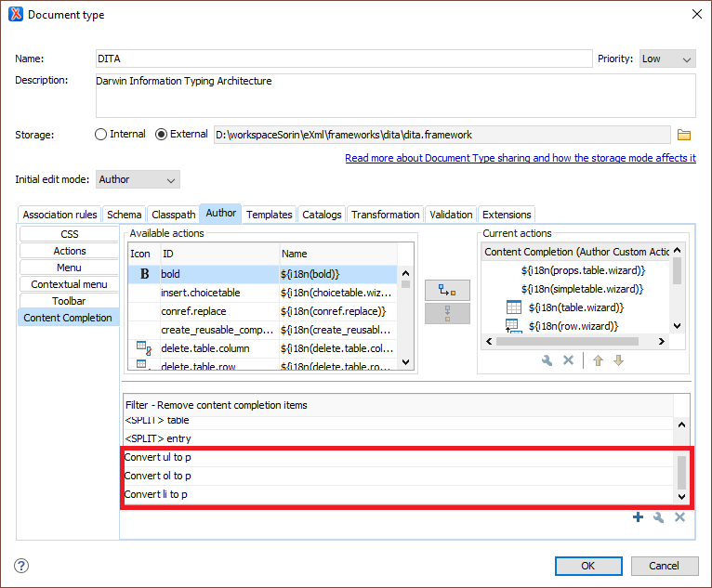Click right arrow of Current actions horizontal scrollbar
712x588 pixels.
point(661,341)
